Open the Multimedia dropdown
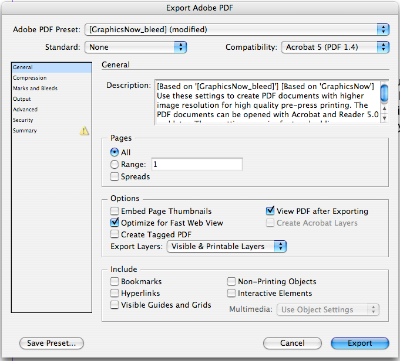This screenshot has width=400, height=361. click(328, 309)
